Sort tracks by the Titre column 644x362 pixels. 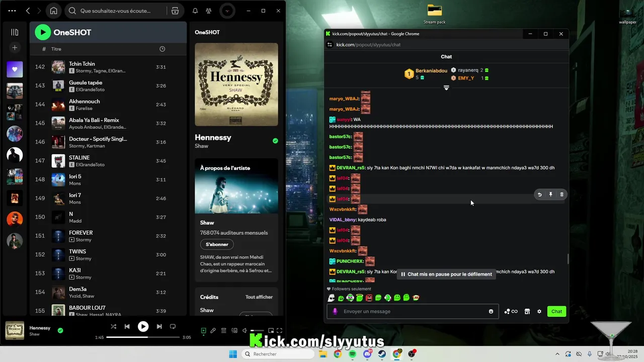click(56, 49)
